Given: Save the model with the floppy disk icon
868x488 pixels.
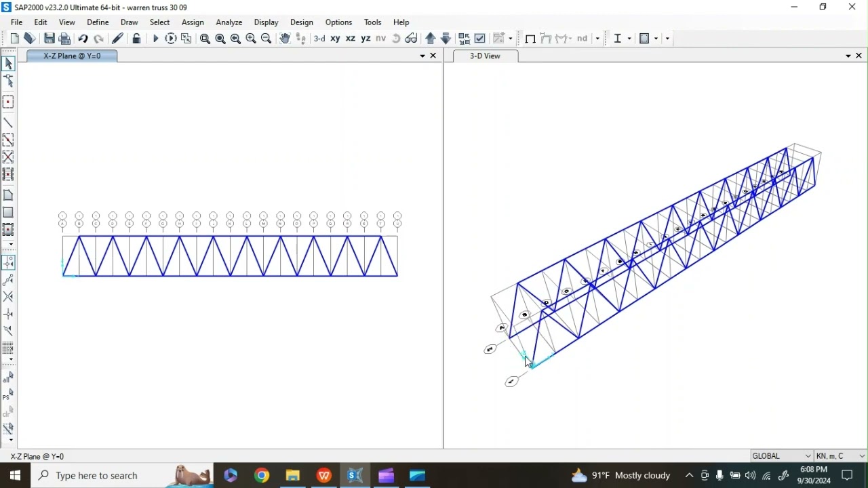Looking at the screenshot, I should tap(50, 39).
